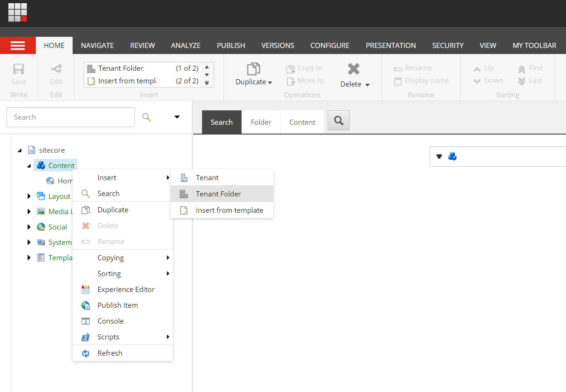566x392 pixels.
Task: Switch to the Folder tab
Action: pos(261,122)
